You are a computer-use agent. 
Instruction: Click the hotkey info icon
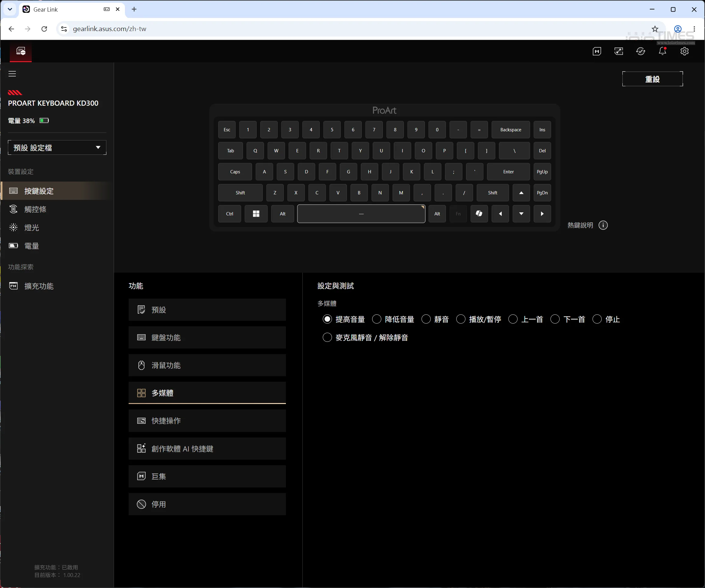[x=603, y=225]
